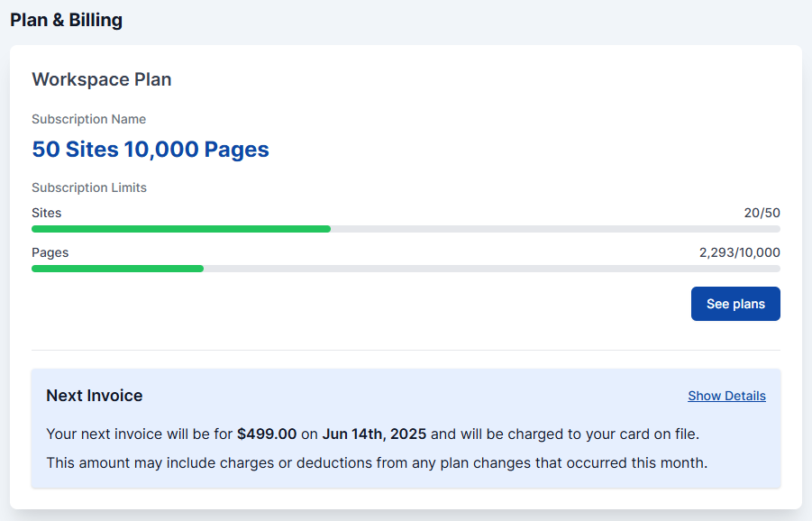The height and width of the screenshot is (521, 812).
Task: Click the divider line below See plans
Action: tap(406, 350)
